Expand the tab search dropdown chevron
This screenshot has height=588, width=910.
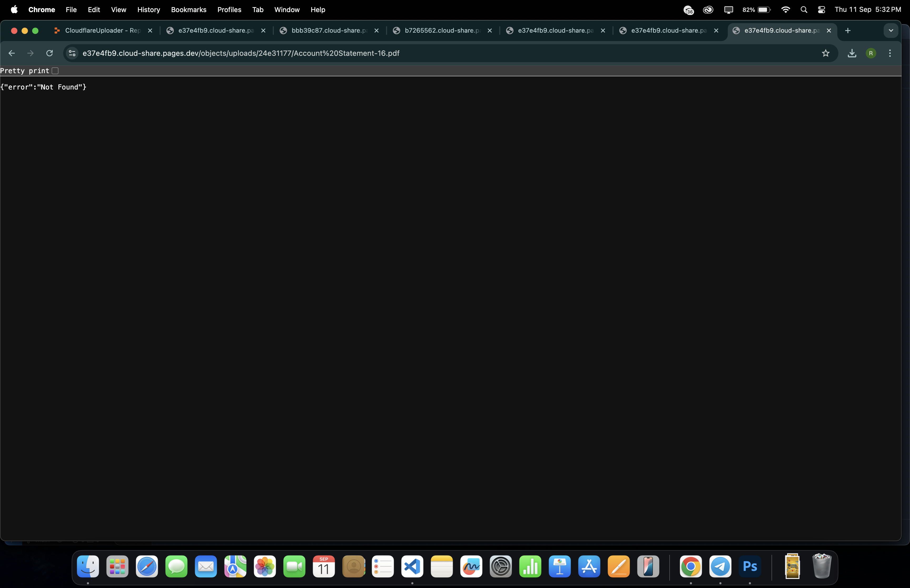point(891,31)
